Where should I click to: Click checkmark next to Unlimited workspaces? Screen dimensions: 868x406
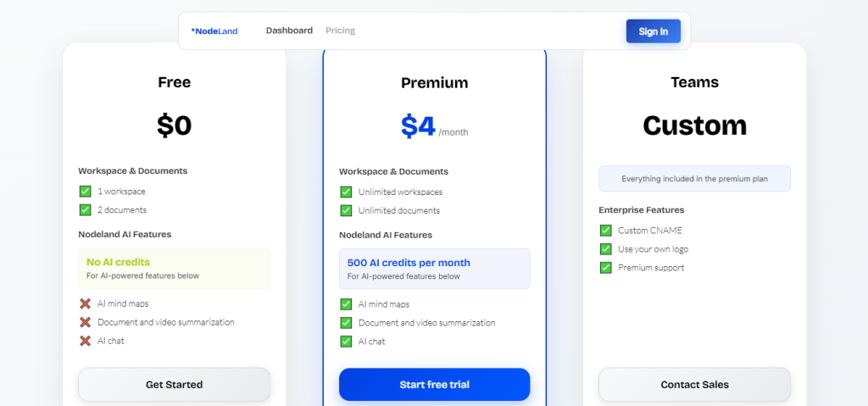point(346,192)
